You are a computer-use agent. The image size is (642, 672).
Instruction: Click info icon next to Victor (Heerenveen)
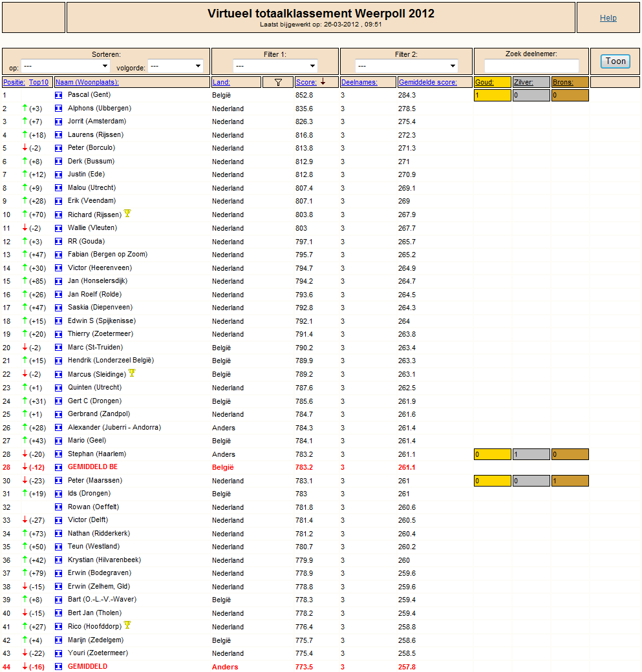58,268
